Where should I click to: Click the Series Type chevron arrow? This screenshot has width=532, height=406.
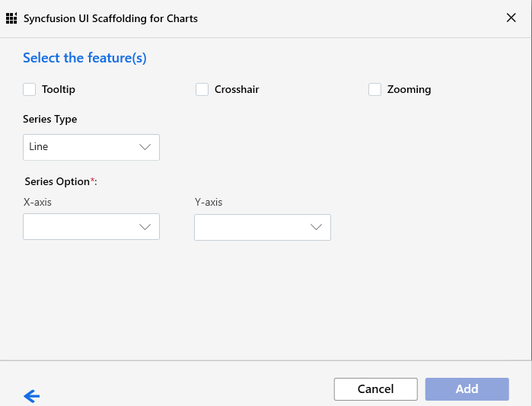(x=145, y=147)
